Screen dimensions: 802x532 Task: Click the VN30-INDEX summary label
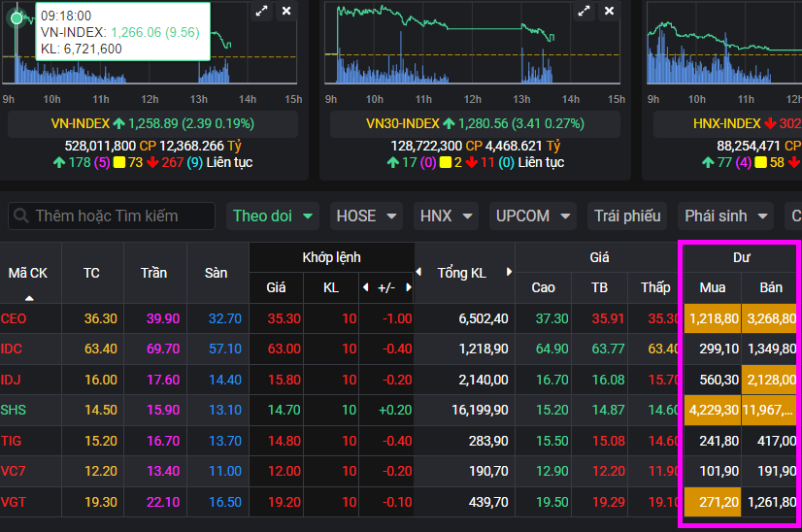tap(402, 123)
